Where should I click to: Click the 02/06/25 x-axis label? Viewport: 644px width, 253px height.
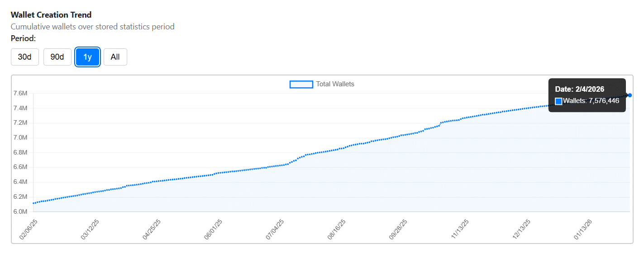[x=28, y=229]
